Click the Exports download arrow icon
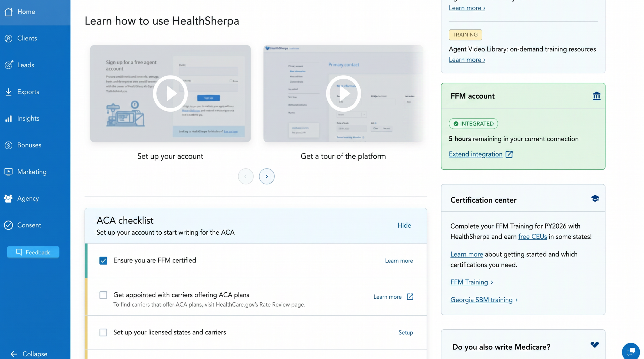Viewport: 644px width, 359px height. [x=8, y=92]
